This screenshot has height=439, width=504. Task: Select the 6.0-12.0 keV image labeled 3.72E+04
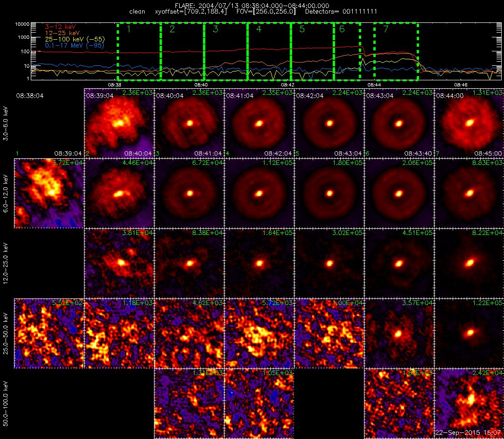[x=49, y=193]
